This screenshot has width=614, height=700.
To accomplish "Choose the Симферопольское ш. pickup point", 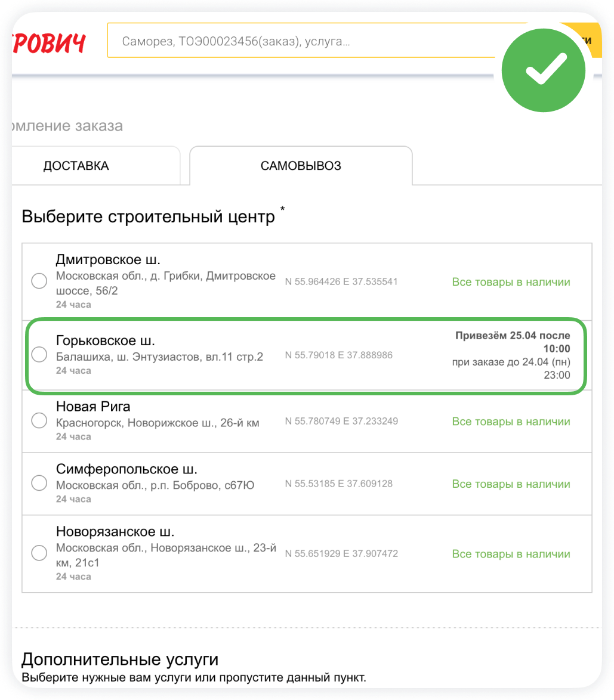I will coord(39,483).
